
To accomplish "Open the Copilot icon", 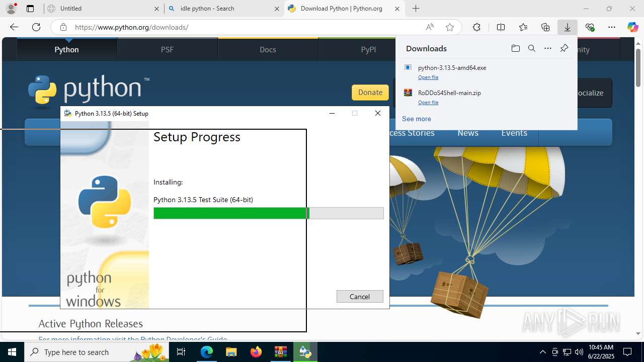I will (x=632, y=27).
